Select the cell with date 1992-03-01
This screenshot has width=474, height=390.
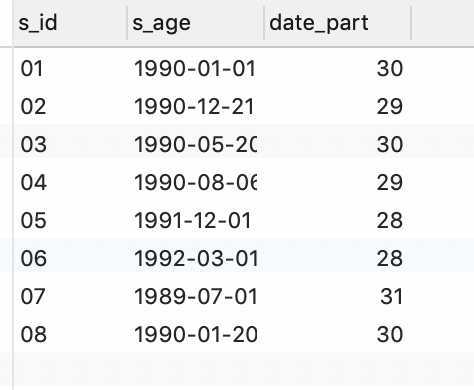[x=195, y=259]
